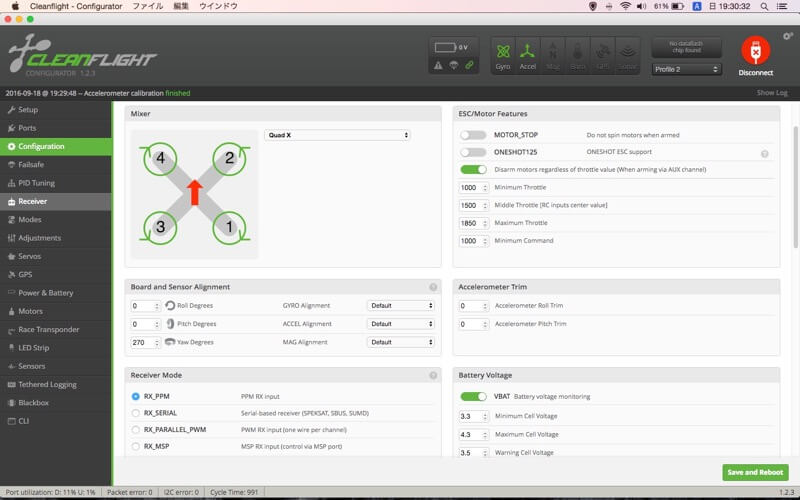Screen dimensions: 800x500
Task: Select RX_PARALLEL_PWM receiver mode
Action: 136,430
